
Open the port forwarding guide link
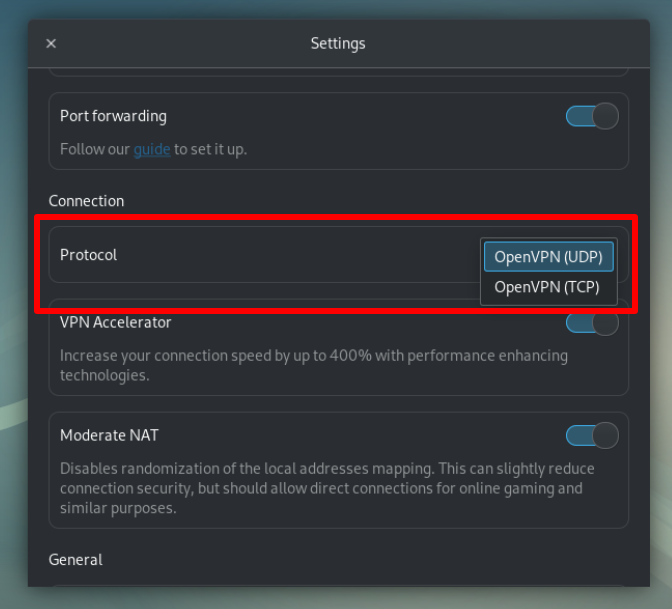click(152, 150)
